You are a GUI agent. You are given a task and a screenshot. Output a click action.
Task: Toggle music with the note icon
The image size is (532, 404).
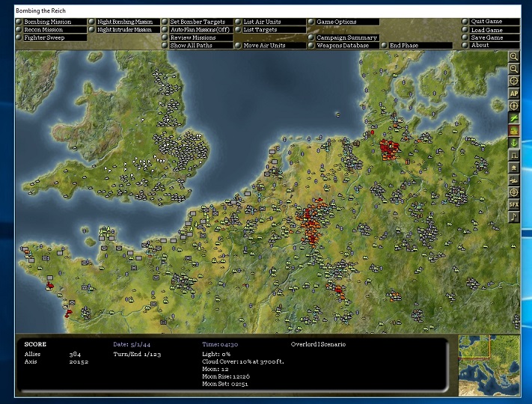[x=514, y=217]
